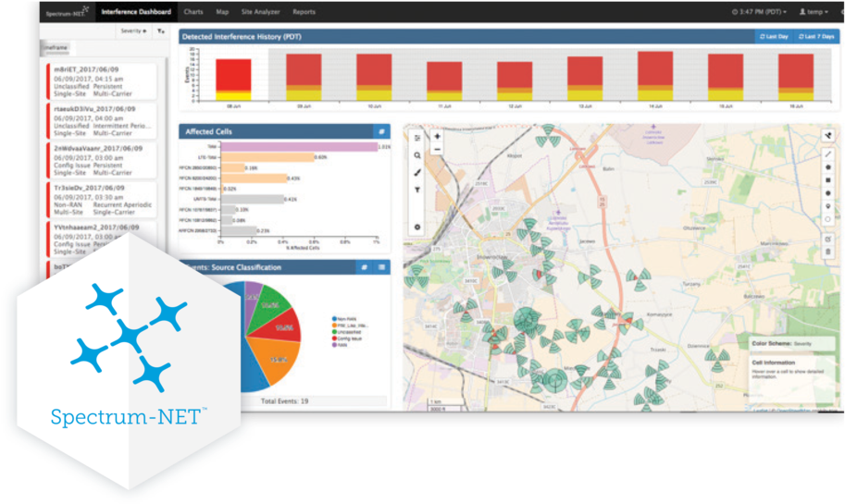Click the LTE-Total affected cells bar
The height and width of the screenshot is (504, 845).
(x=267, y=157)
